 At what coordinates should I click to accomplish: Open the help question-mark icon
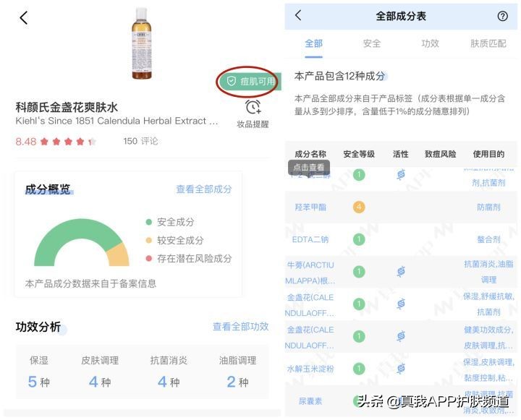coord(502,16)
